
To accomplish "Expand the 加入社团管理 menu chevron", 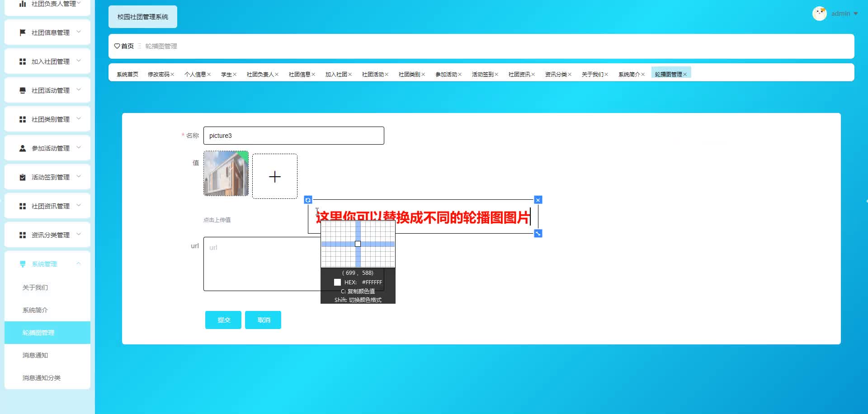I will [79, 61].
